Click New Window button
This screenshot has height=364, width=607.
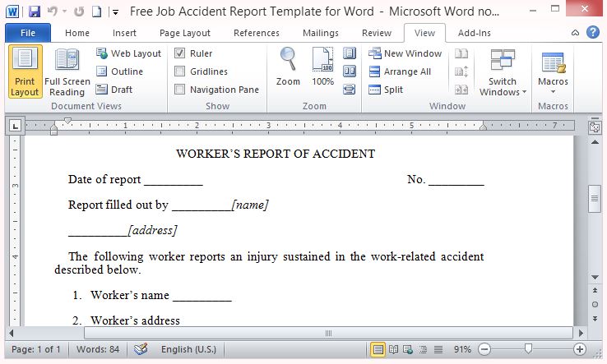point(405,53)
